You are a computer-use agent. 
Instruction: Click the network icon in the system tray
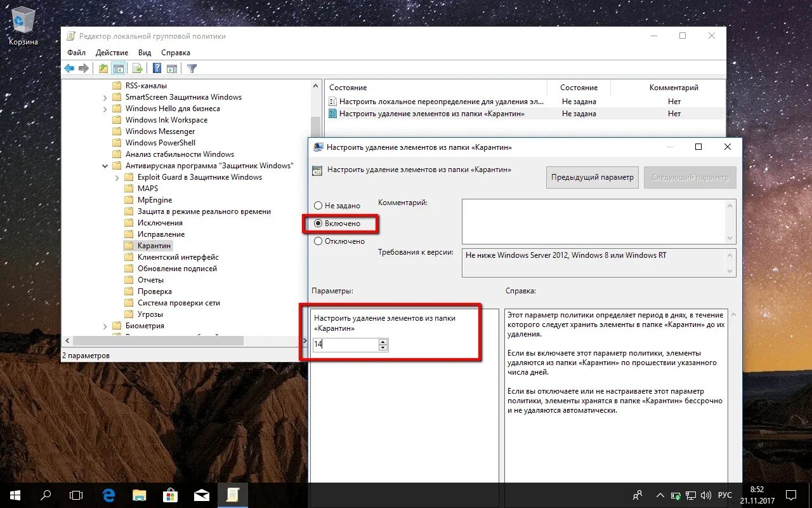[691, 495]
